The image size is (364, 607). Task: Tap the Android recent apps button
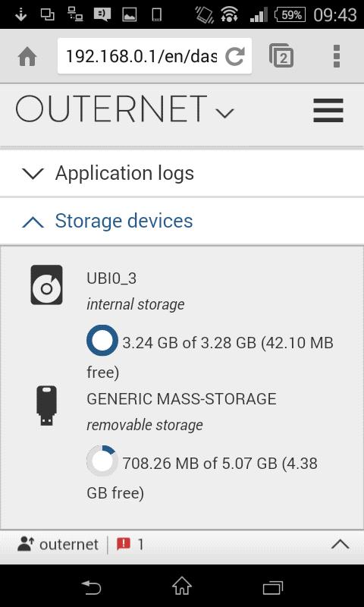(x=273, y=588)
